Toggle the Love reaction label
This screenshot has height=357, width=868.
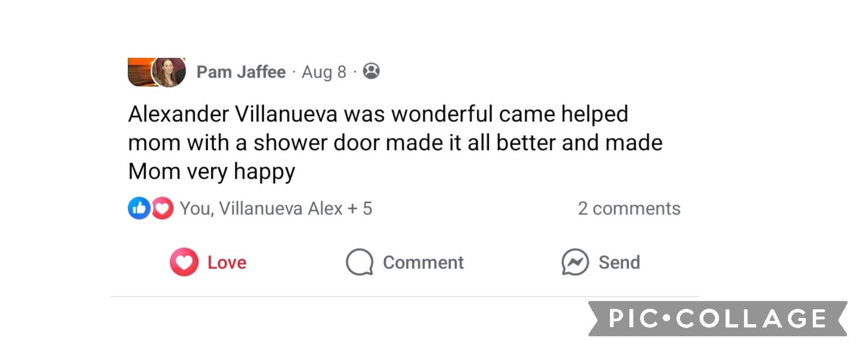(x=227, y=263)
